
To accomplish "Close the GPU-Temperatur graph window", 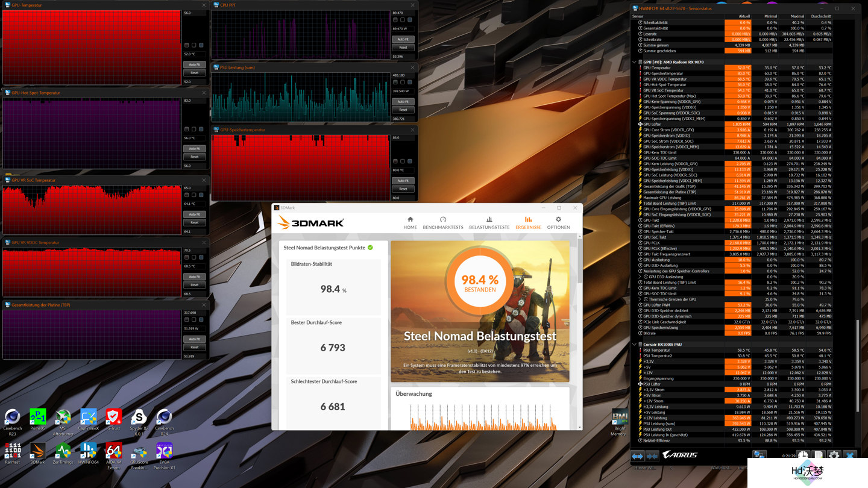I will [x=204, y=5].
